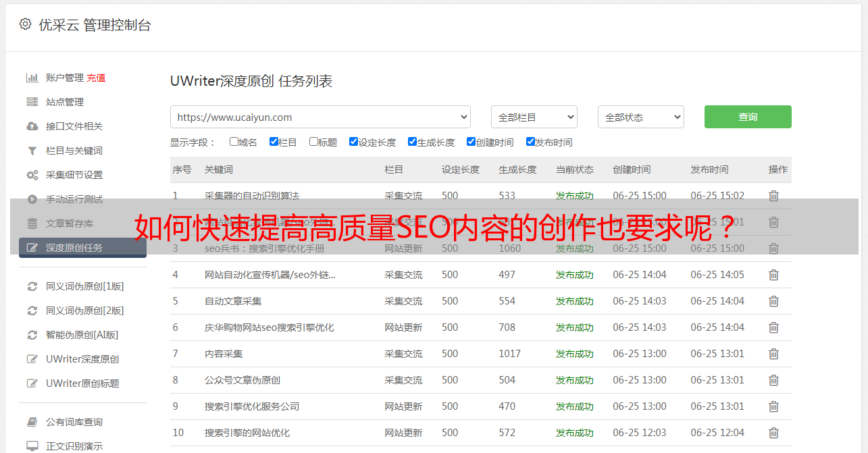Click the gear icon beside 优采云 管理控制台
The image size is (868, 453).
pyautogui.click(x=25, y=24)
